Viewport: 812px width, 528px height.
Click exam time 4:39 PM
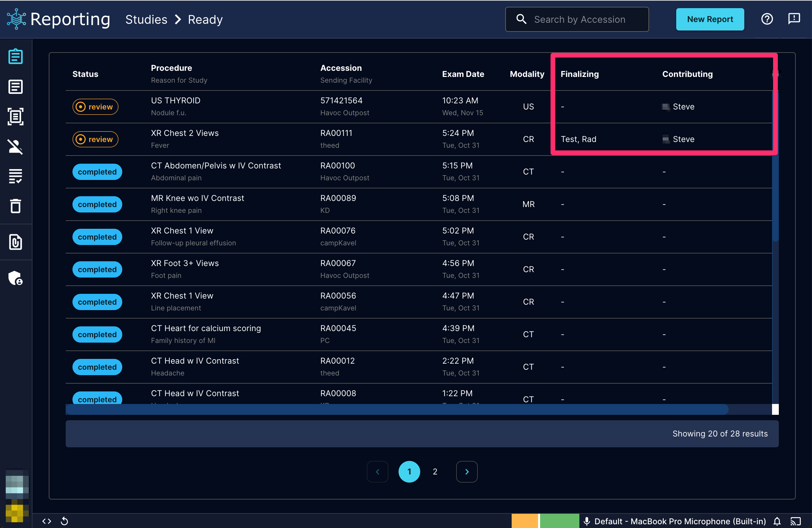click(x=458, y=328)
